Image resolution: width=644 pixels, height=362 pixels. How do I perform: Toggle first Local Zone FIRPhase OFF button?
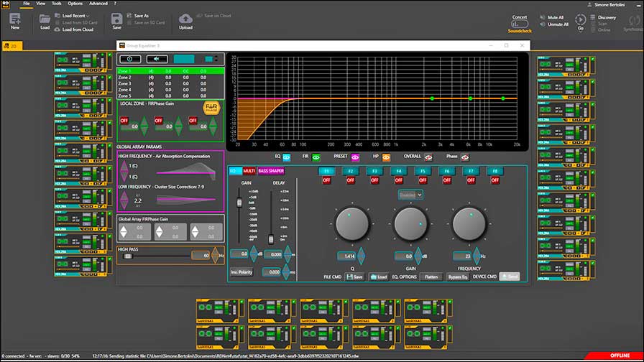coord(124,120)
